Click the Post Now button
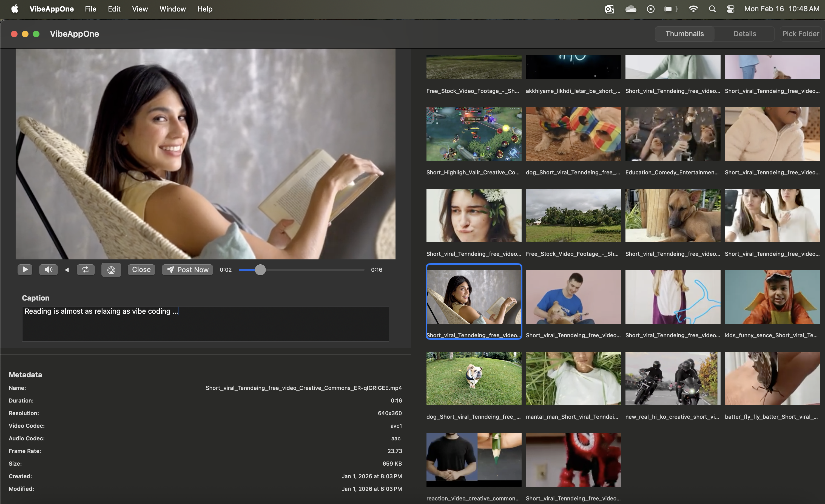The width and height of the screenshot is (825, 504). coord(187,270)
